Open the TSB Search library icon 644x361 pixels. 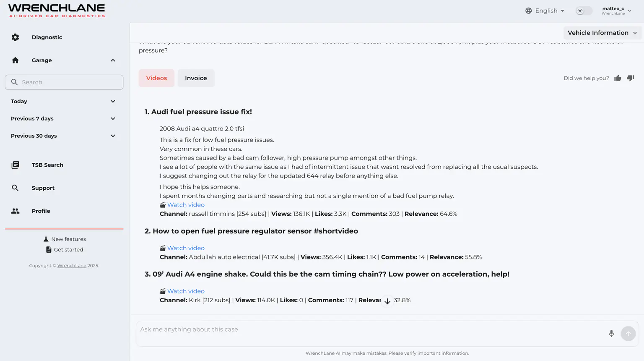[x=16, y=165]
